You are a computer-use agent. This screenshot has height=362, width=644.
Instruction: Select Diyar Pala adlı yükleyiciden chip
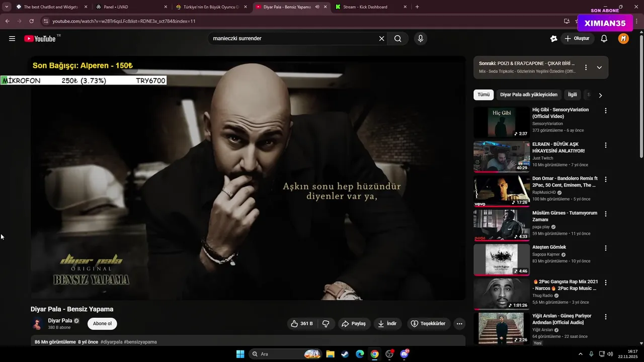tap(529, 95)
